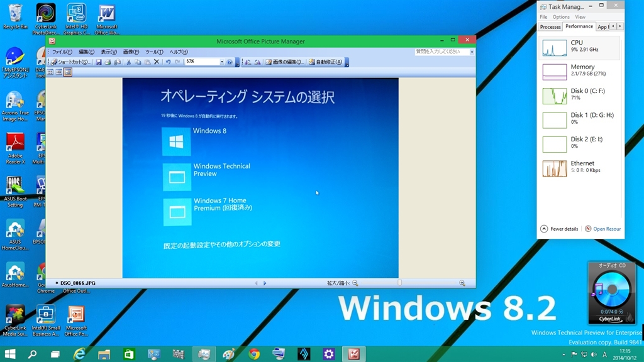
Task: Click the E-mail picture icon in the toolbar
Action: pyautogui.click(x=117, y=62)
